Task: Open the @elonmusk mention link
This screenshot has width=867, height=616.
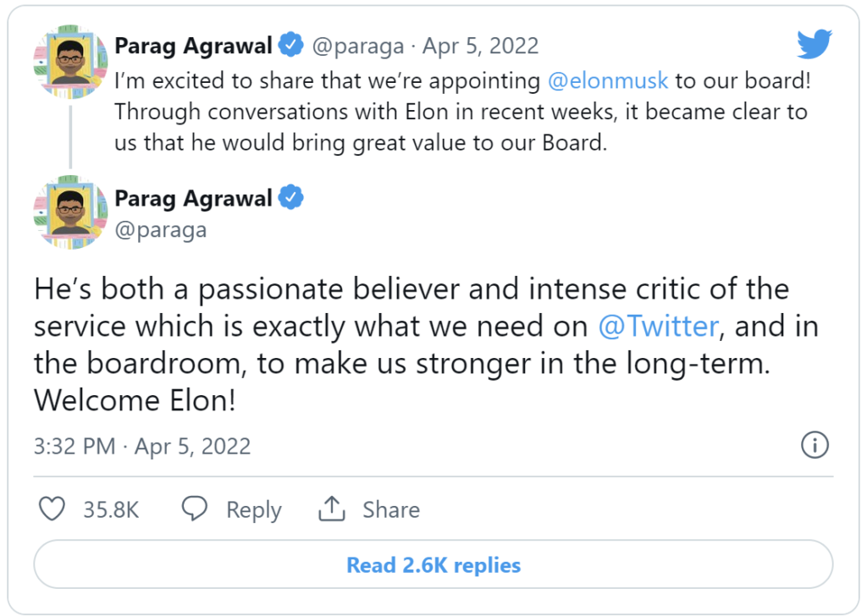Action: [x=608, y=80]
